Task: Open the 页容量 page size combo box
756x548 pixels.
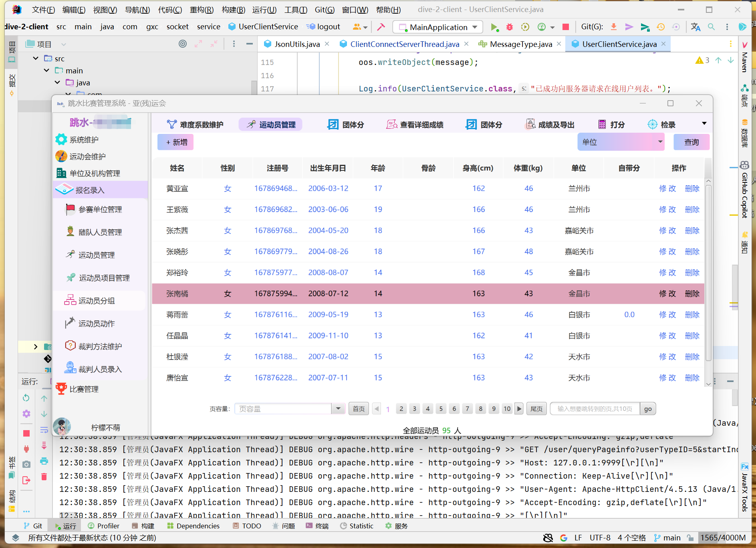Action: point(290,408)
